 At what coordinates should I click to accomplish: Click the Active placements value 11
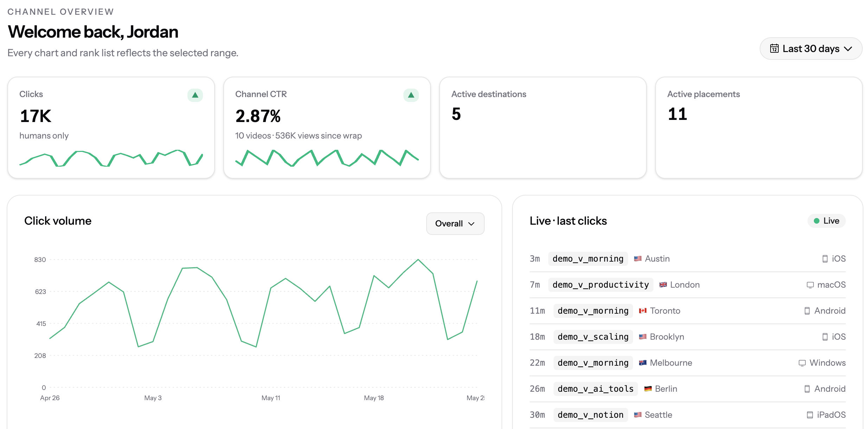click(x=677, y=114)
